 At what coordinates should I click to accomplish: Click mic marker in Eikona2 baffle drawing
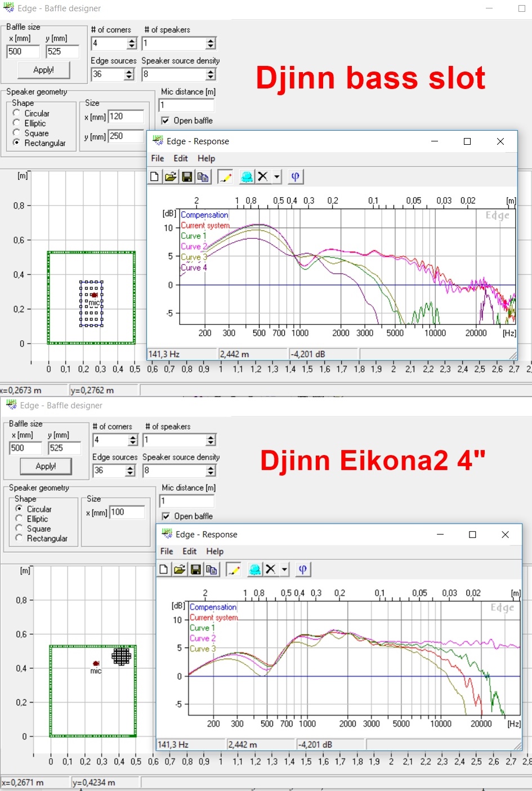point(96,664)
